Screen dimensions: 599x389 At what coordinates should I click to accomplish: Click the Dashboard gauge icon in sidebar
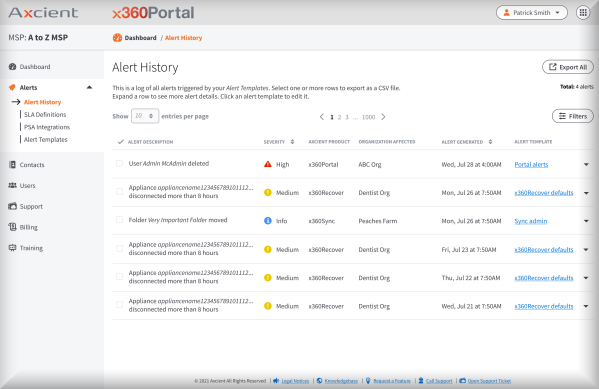(x=12, y=66)
